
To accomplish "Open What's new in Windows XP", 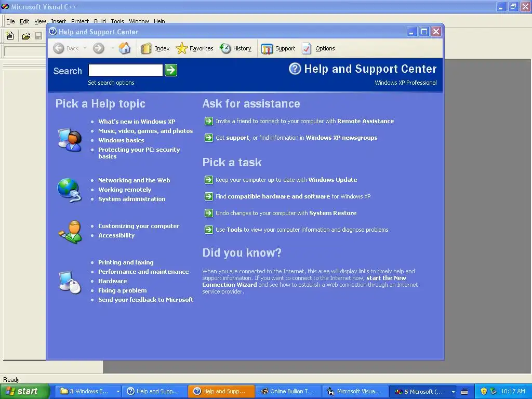I will (137, 122).
